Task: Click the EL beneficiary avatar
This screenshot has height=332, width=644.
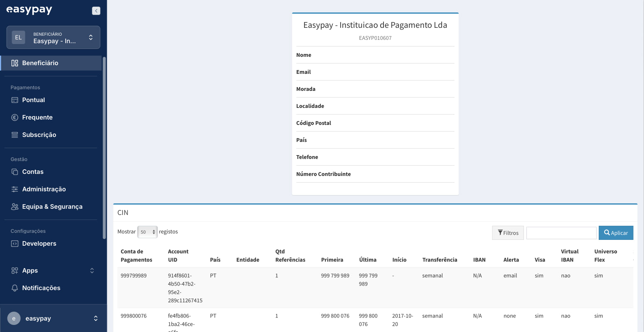Action: [18, 37]
